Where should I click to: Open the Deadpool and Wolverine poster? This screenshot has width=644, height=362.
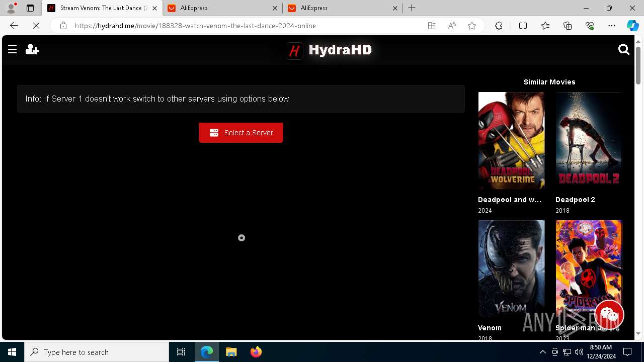point(511,140)
